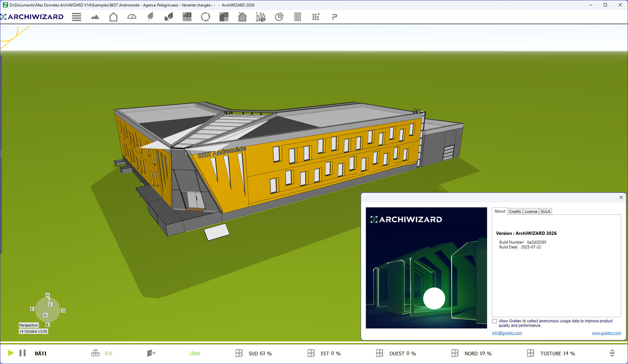Open the pie chart icon
Image resolution: width=628 pixels, height=364 pixels.
(279, 17)
